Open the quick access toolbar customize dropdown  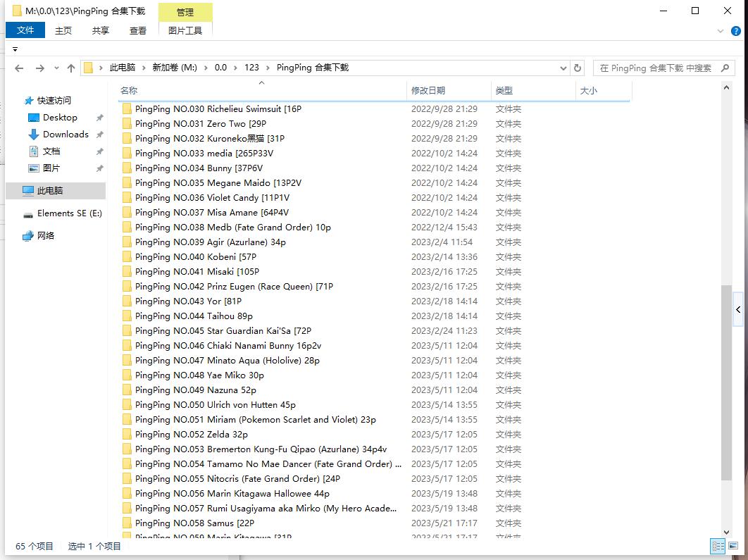[15, 49]
